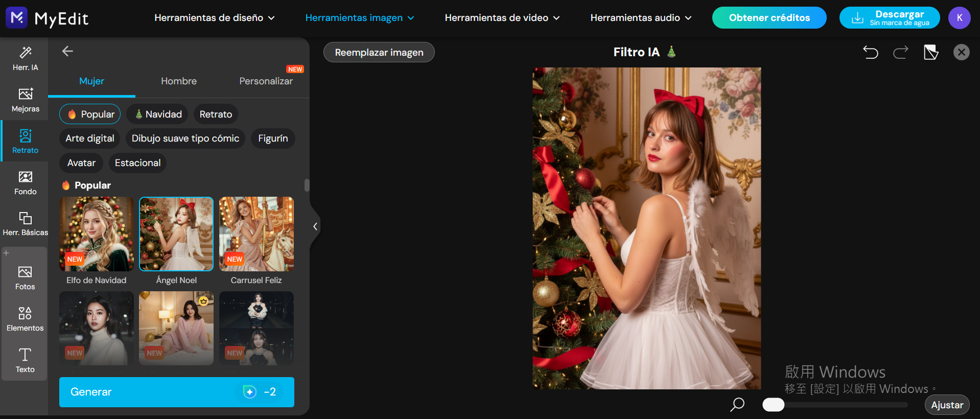980x419 pixels.
Task: Expand Herramientas audio menu
Action: pyautogui.click(x=641, y=18)
